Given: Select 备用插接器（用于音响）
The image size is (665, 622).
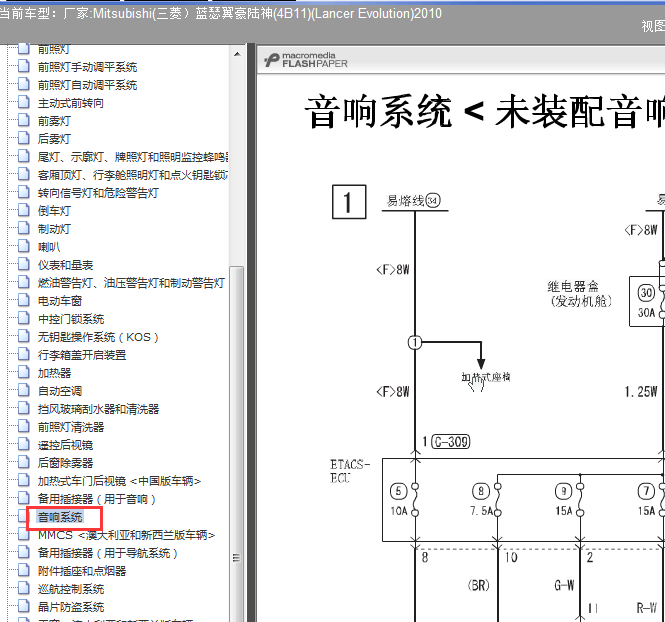Looking at the screenshot, I should point(97,499).
